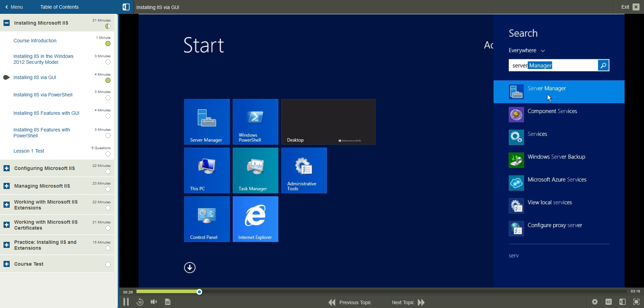The image size is (644, 308).
Task: Expand the Course Test section
Action: tap(7, 264)
